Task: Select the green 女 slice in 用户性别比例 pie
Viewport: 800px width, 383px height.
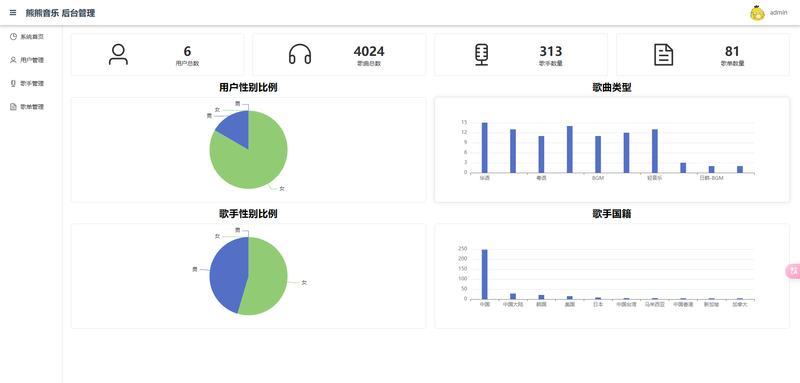Action: [x=255, y=158]
